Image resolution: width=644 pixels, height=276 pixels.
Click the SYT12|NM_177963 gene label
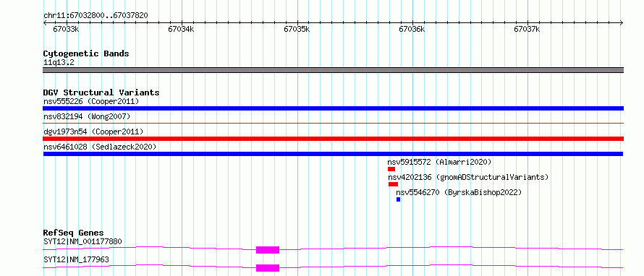click(76, 259)
